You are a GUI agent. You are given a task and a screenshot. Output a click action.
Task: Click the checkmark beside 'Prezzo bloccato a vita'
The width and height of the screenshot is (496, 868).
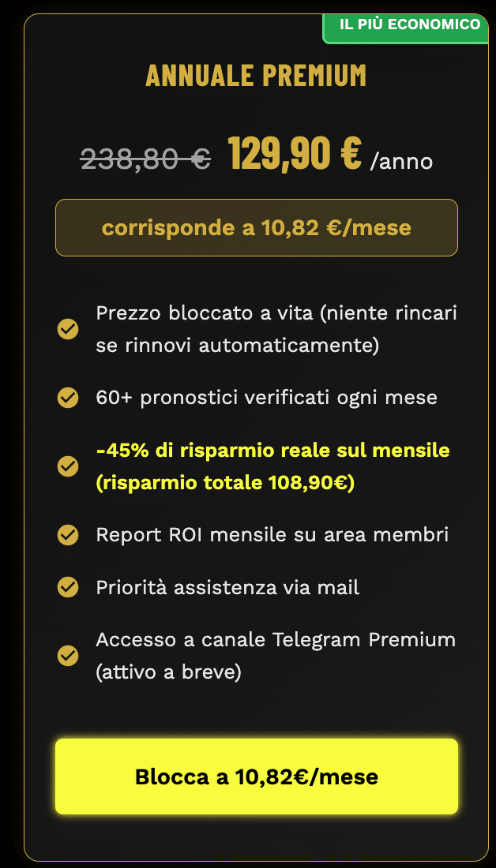click(67, 329)
